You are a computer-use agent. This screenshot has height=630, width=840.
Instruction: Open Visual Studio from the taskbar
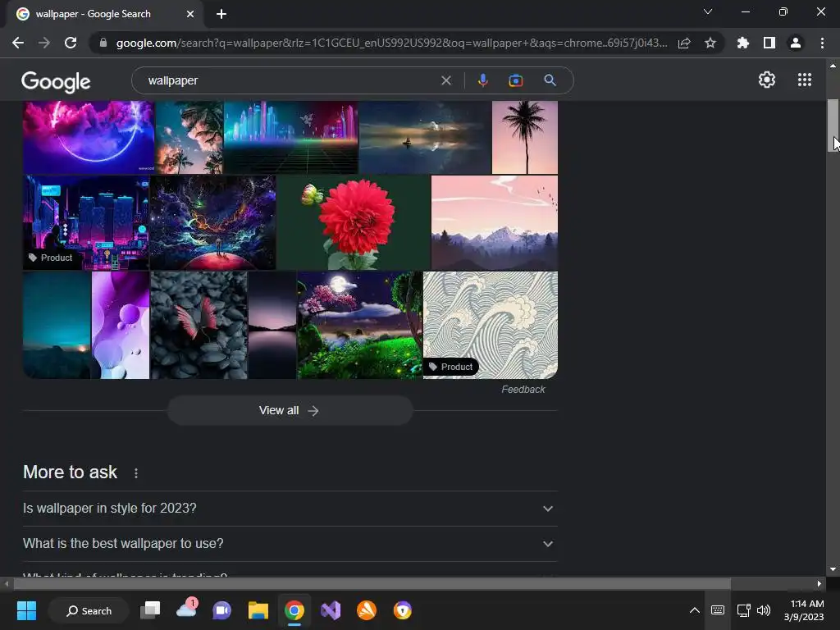(331, 610)
